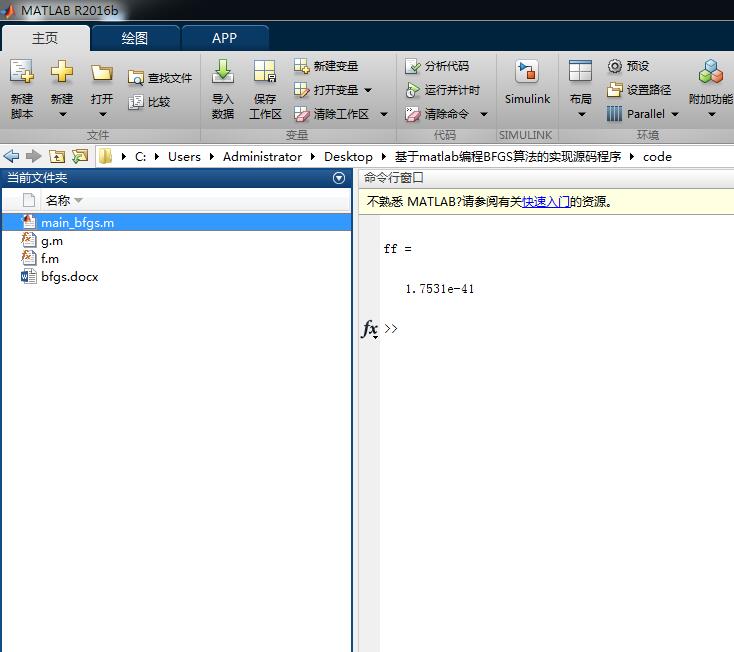Screen dimensions: 734x652
Task: Click Desktop in the address path
Action: tap(348, 156)
